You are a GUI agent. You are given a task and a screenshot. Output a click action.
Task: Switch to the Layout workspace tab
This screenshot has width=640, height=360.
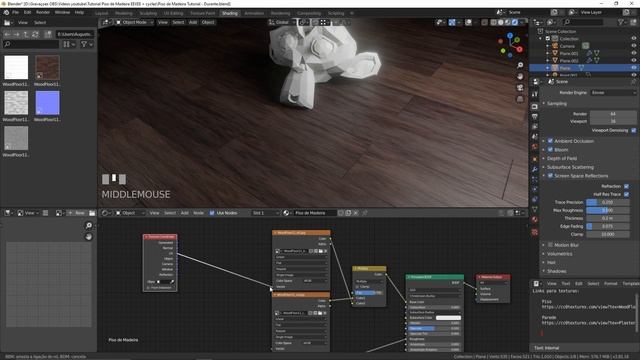(101, 13)
